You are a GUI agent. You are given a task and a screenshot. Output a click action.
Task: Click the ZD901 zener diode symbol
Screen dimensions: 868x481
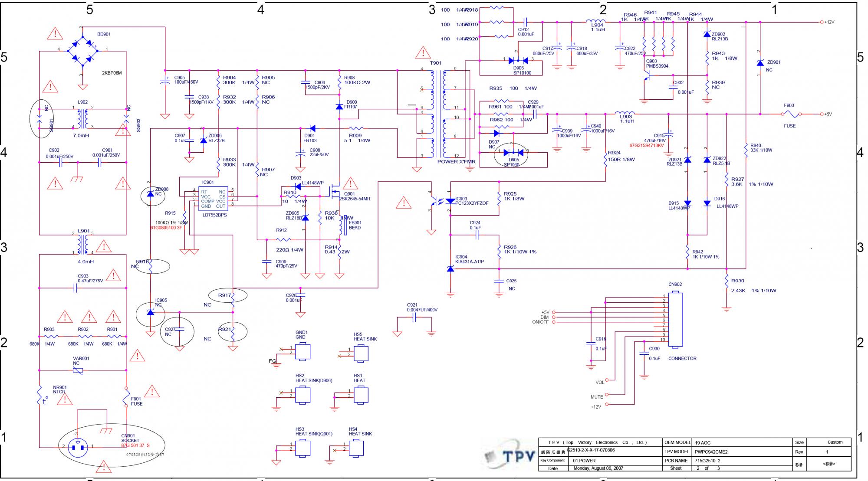click(760, 63)
